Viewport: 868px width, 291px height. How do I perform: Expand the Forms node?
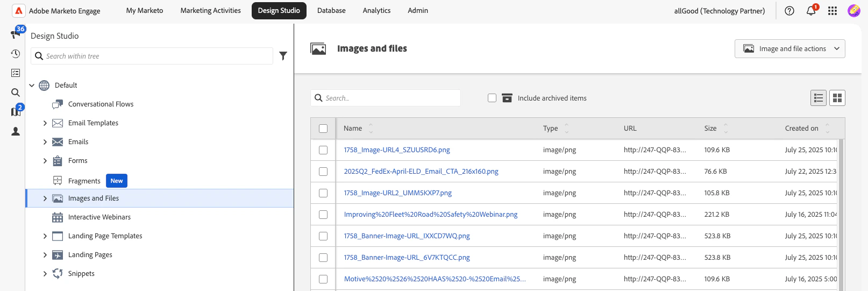pyautogui.click(x=45, y=161)
